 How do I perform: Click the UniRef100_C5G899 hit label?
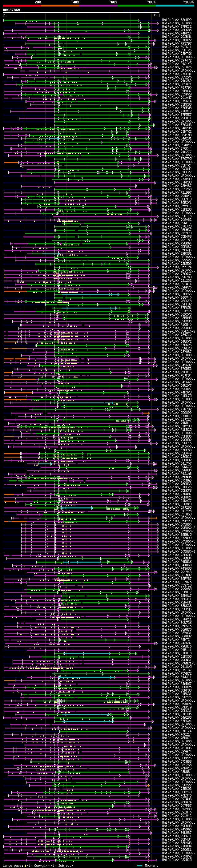177,412
